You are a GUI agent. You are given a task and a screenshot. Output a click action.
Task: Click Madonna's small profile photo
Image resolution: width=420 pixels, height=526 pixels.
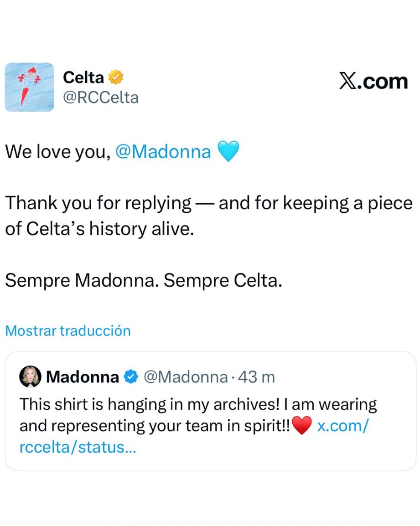pos(30,377)
